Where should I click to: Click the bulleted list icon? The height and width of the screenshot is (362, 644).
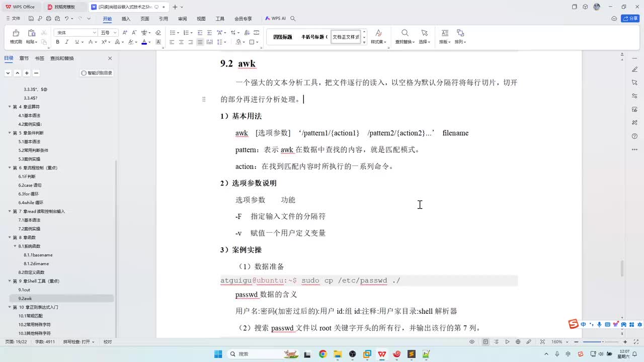pos(172,33)
